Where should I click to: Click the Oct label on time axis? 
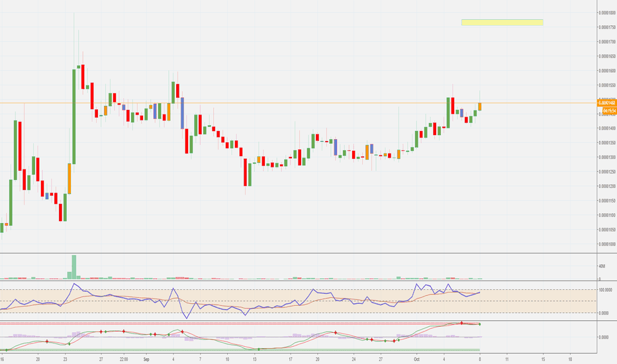tap(416, 359)
